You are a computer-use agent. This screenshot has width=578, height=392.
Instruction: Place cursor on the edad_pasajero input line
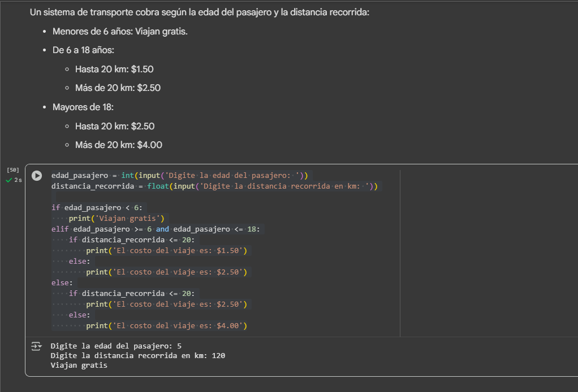click(179, 175)
